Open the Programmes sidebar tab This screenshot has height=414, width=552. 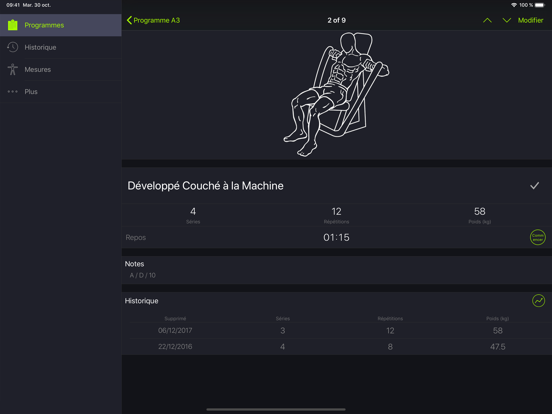(61, 25)
